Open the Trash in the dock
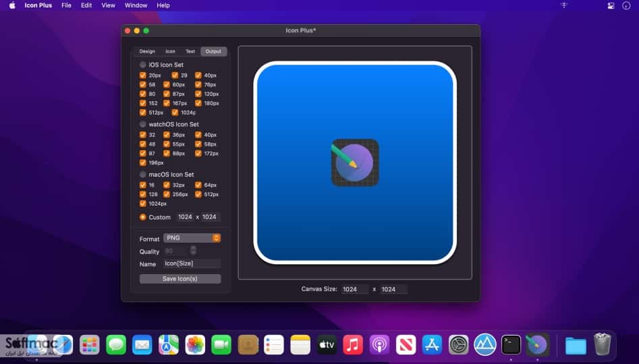639x364 pixels. point(603,344)
